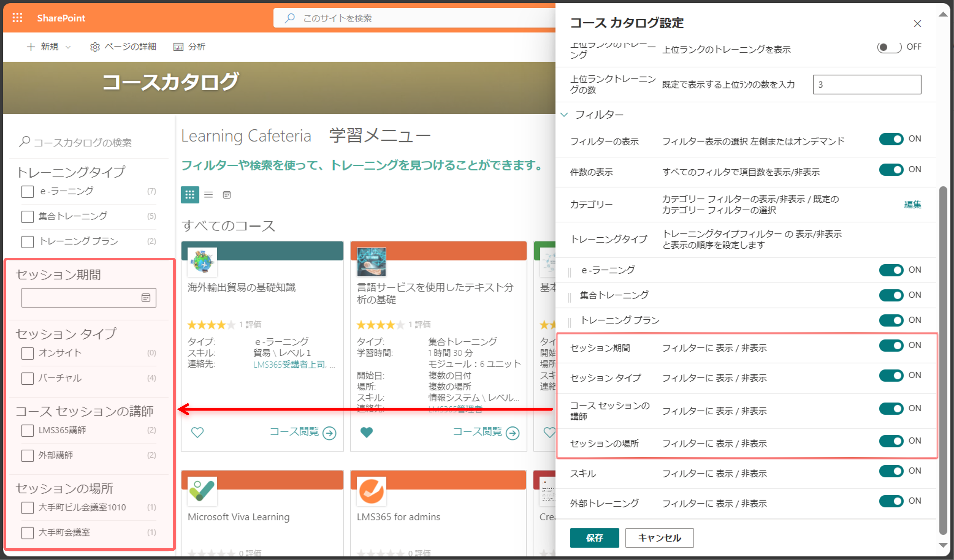Screen dimensions: 954x560
Task: Check the オンサイト session type checkbox
Action: point(28,353)
